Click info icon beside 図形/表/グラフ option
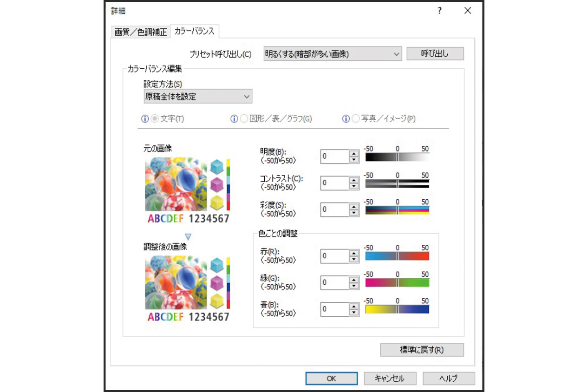This screenshot has height=392, width=588. pyautogui.click(x=234, y=119)
